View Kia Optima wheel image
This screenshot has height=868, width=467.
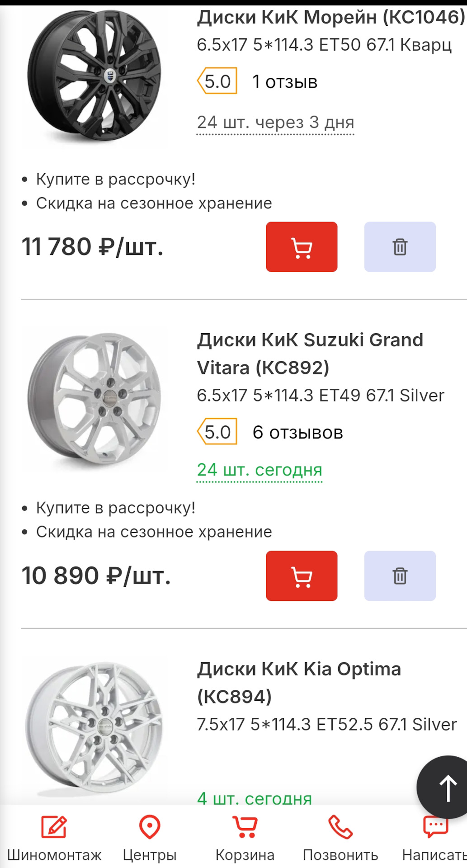point(94,727)
